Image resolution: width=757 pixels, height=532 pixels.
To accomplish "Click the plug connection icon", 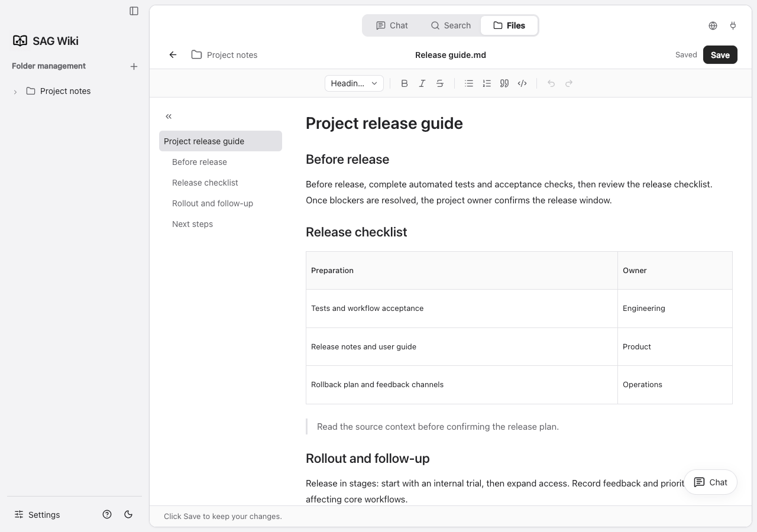I will click(733, 25).
